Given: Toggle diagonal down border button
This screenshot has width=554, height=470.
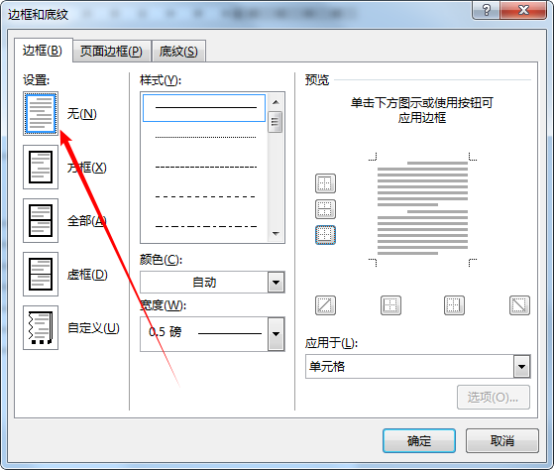Looking at the screenshot, I should 519,305.
